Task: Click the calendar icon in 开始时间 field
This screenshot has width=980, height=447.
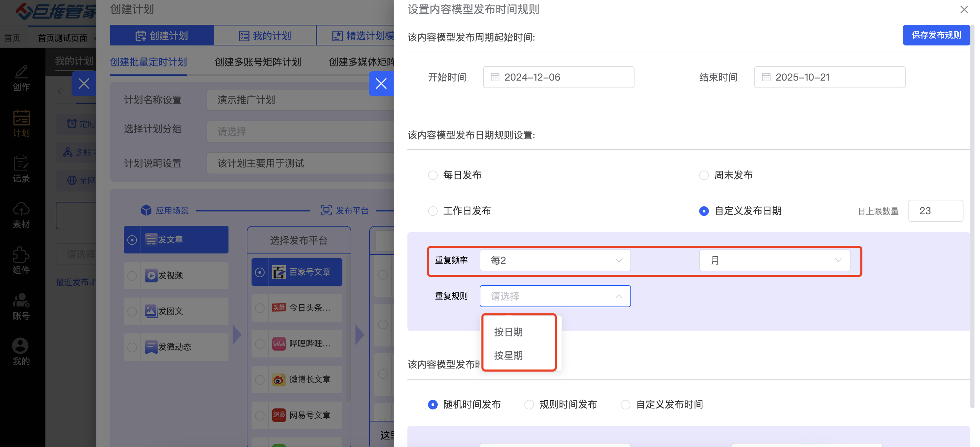Action: pos(494,77)
